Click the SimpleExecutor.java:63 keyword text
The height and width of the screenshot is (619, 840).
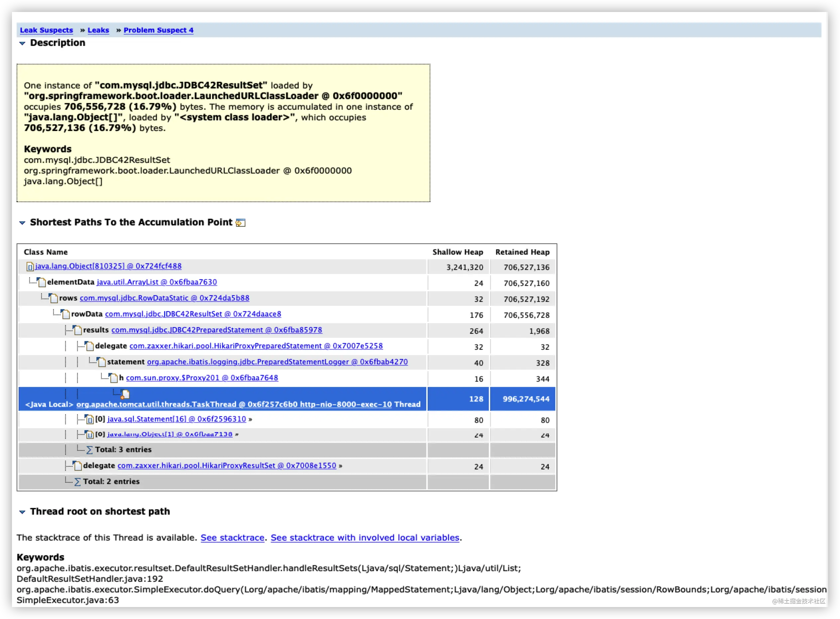68,601
